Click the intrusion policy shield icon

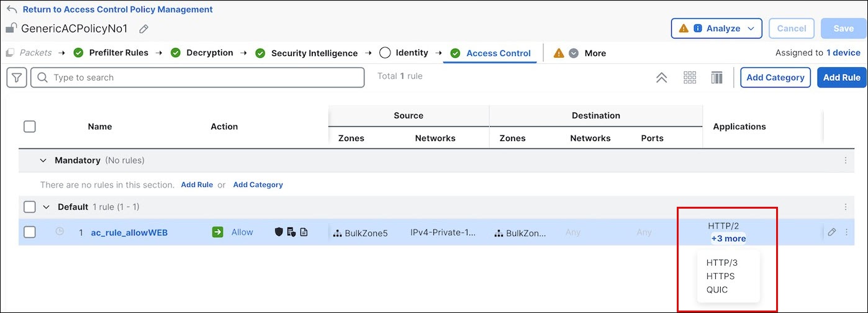pyautogui.click(x=279, y=232)
